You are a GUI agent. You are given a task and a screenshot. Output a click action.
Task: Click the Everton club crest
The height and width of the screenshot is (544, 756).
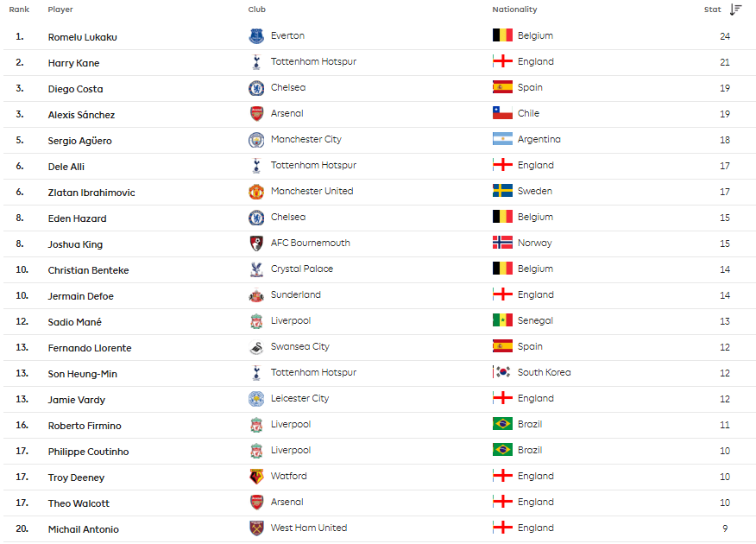[x=256, y=36]
